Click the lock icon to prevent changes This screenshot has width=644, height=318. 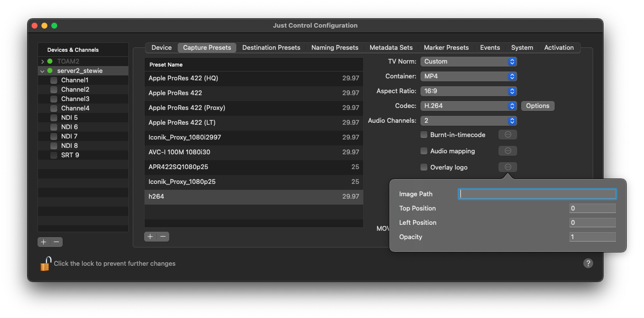click(45, 264)
